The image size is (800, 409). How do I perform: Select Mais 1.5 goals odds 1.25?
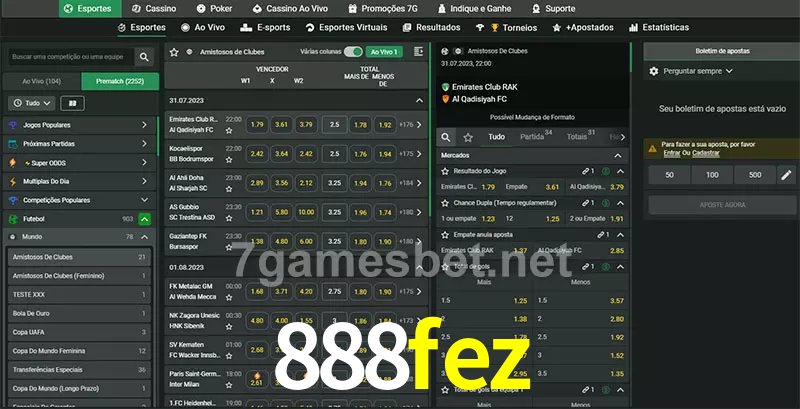[x=484, y=301]
